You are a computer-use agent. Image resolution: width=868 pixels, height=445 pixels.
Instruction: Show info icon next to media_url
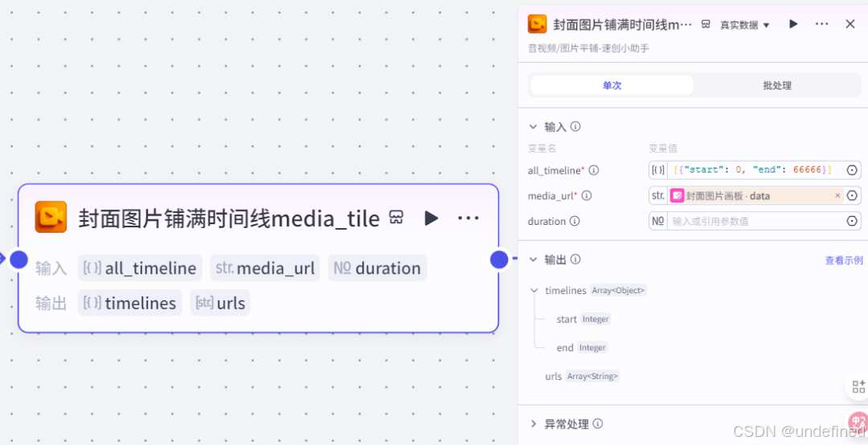(x=587, y=195)
